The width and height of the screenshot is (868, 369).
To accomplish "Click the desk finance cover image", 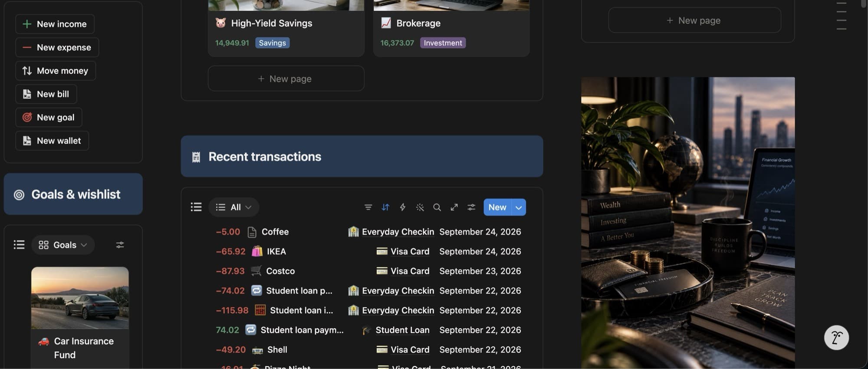I will (x=688, y=223).
